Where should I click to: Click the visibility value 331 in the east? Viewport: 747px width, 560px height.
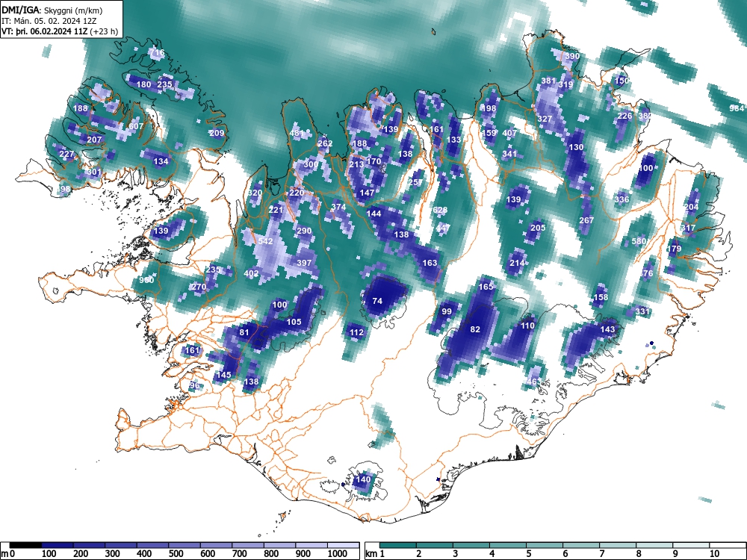(x=642, y=311)
